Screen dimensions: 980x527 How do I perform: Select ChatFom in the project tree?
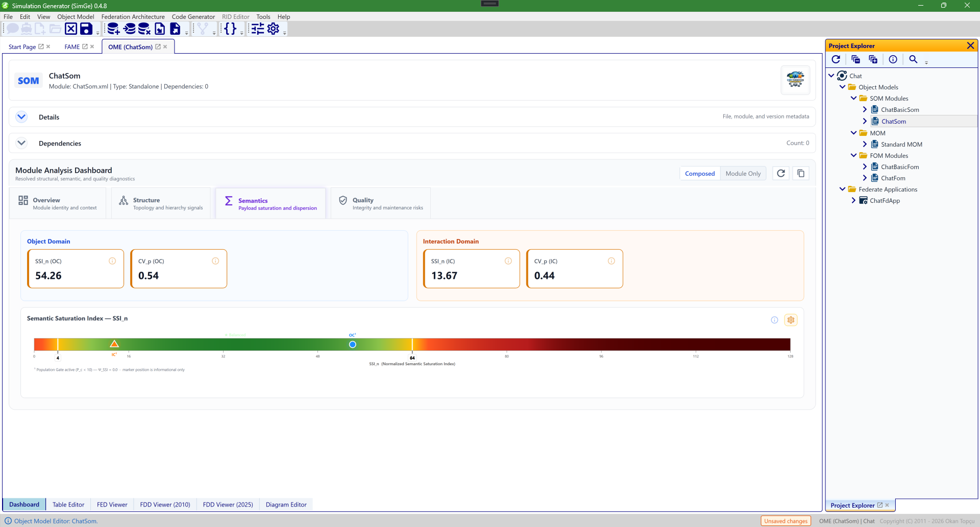[893, 178]
